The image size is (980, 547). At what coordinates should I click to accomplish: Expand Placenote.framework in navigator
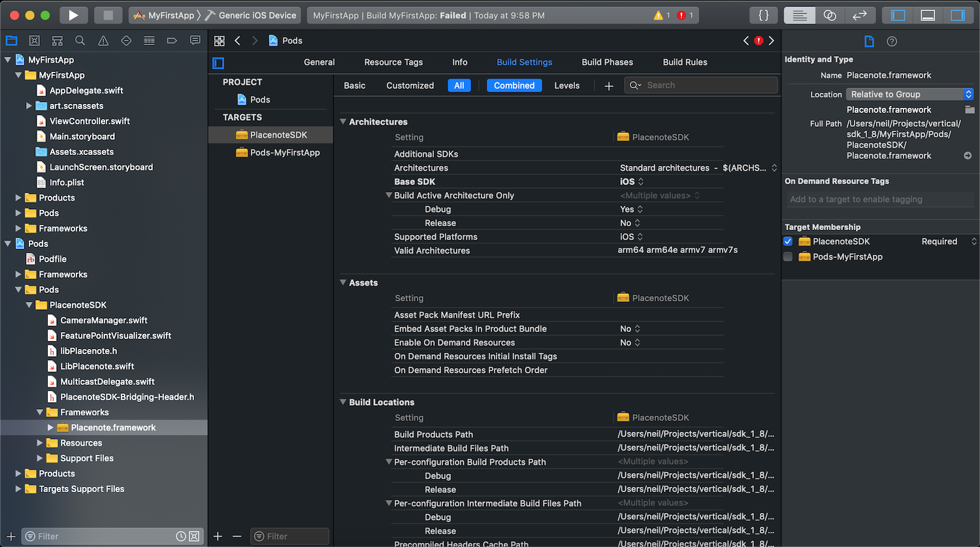50,427
